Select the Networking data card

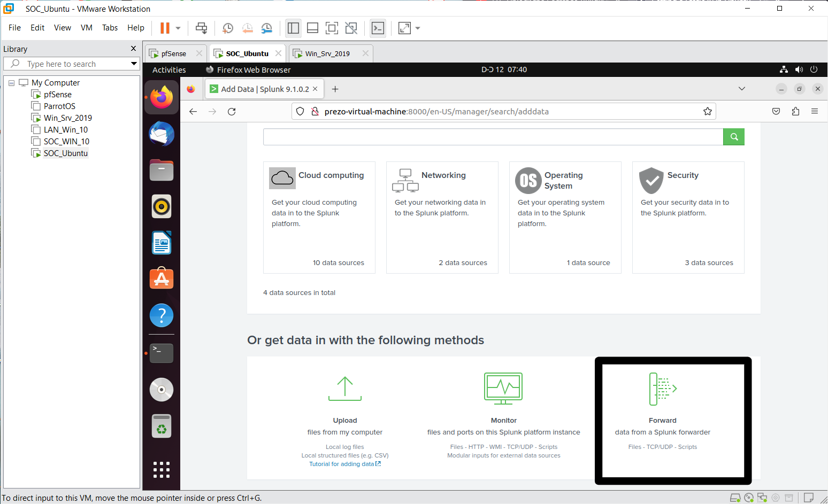tap(442, 218)
